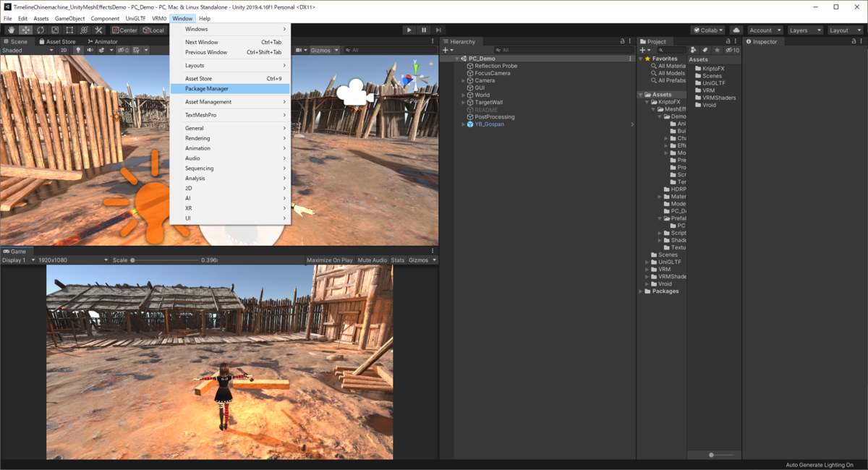Open PC_Demo scene options menu
This screenshot has height=470, width=868.
(630, 59)
